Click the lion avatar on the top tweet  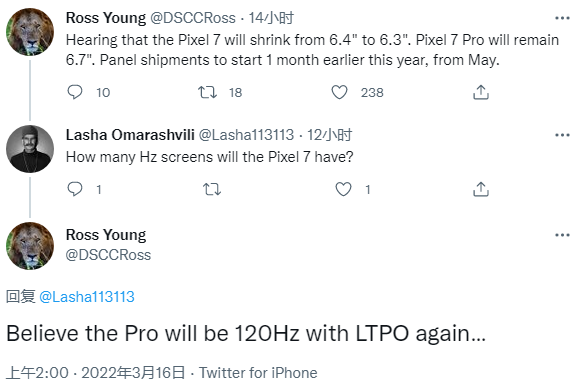click(30, 32)
